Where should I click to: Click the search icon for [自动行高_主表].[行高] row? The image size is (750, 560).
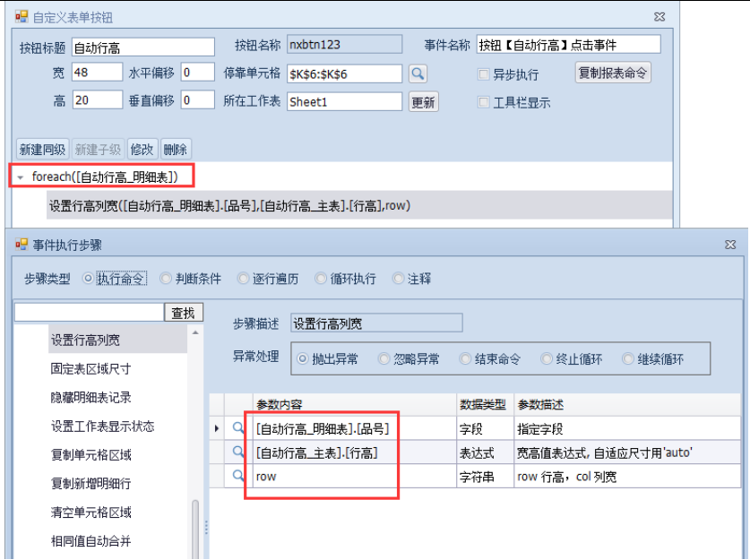(238, 452)
